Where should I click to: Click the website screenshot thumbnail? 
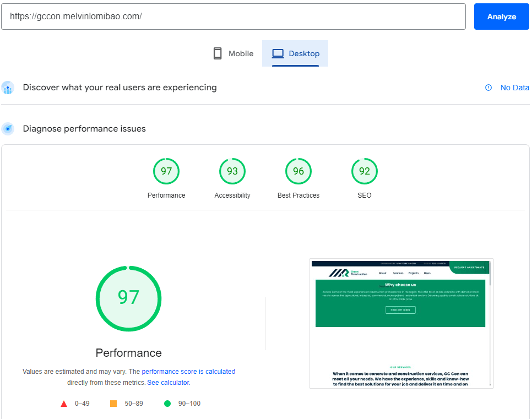tap(401, 323)
